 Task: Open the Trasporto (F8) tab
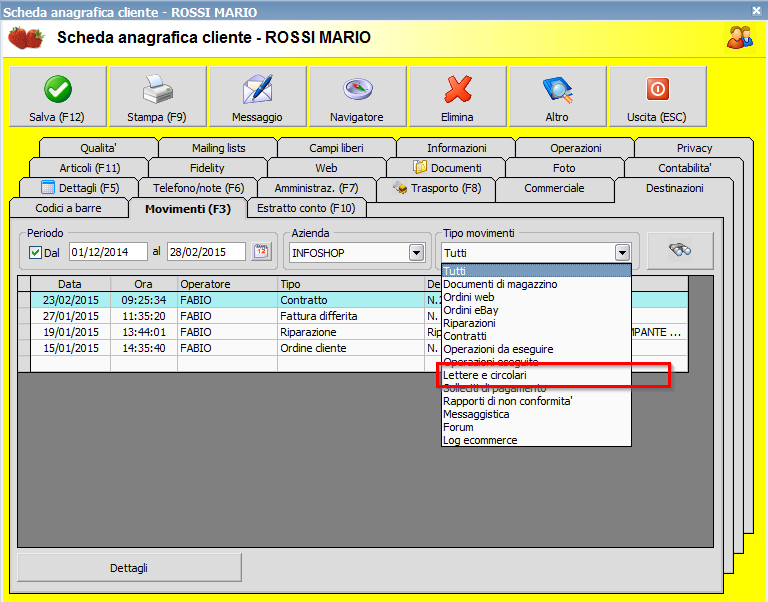436,188
